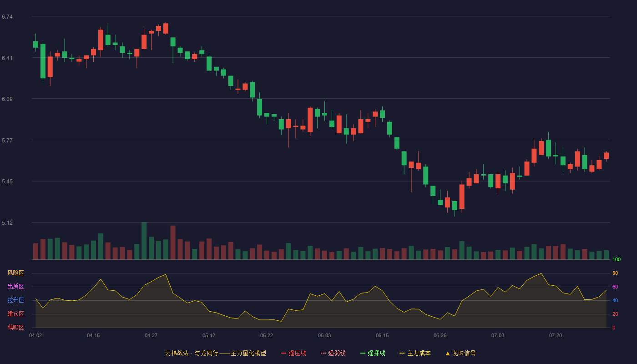Screen dimensions: 637x364
Task: Click the 80 indicator scale value
Action: 615,273
